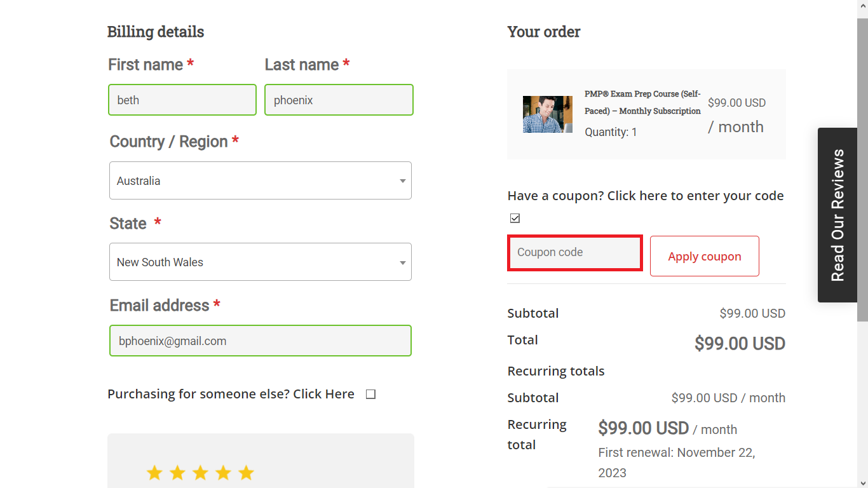Select the second star in the rating
The height and width of the screenshot is (488, 868).
coord(177,473)
